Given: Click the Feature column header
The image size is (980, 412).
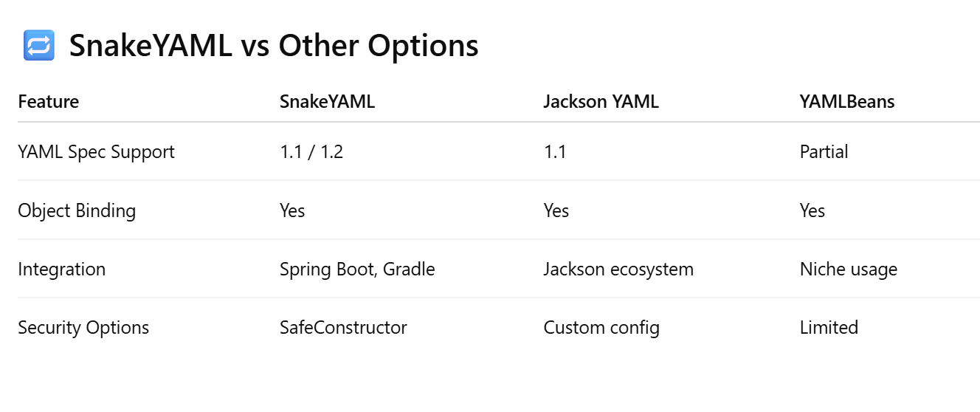Looking at the screenshot, I should [48, 102].
